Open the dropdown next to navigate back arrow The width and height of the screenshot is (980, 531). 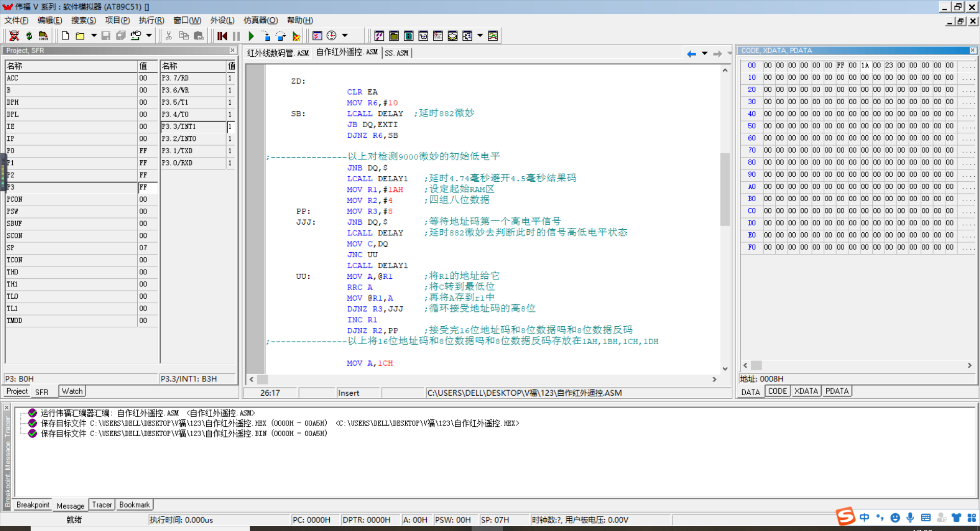704,54
